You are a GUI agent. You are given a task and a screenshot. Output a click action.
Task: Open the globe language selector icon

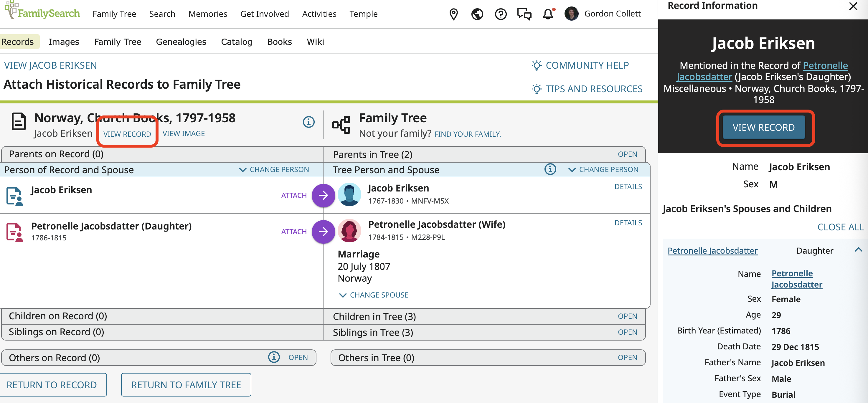click(477, 14)
